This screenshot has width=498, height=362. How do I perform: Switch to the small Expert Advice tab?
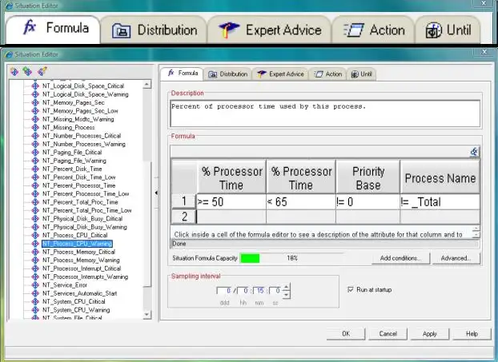pyautogui.click(x=281, y=74)
